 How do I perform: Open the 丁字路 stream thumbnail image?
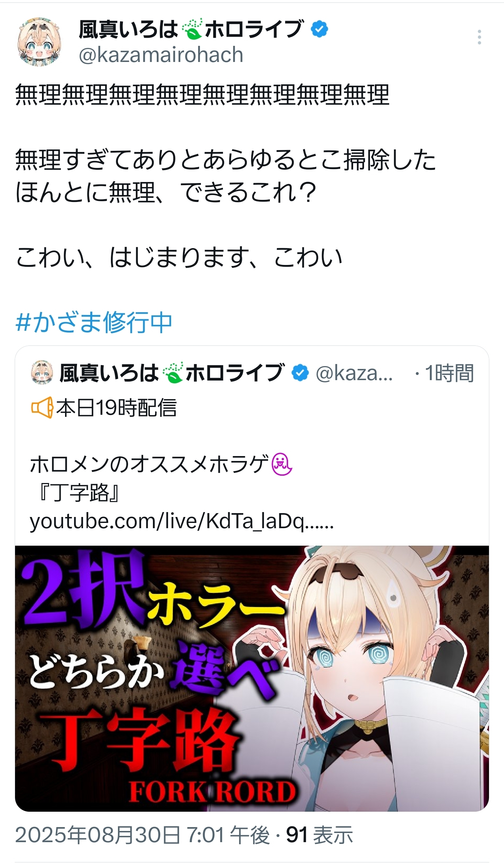coord(252,678)
